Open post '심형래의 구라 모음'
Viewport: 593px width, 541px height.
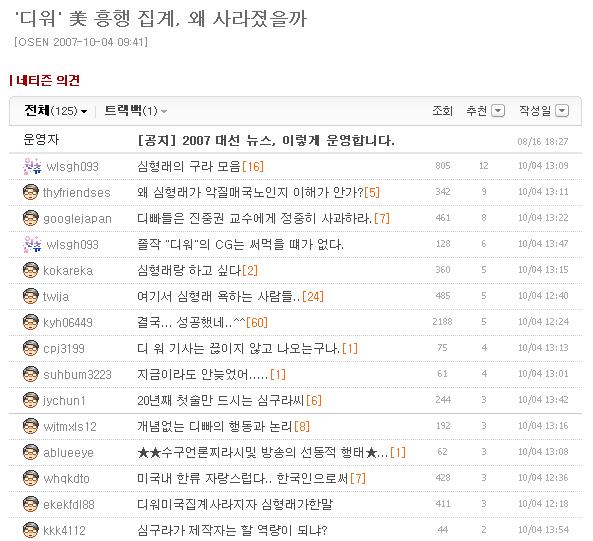189,166
